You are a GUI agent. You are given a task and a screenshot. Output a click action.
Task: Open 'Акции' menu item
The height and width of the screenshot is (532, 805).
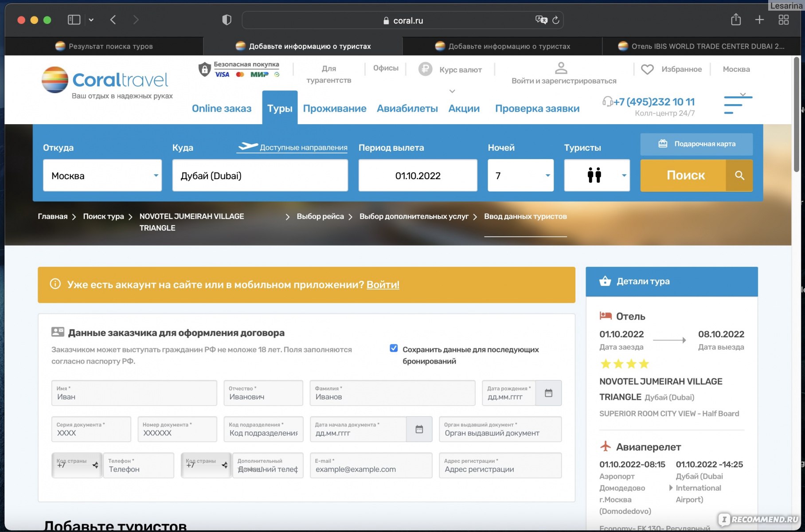point(464,109)
